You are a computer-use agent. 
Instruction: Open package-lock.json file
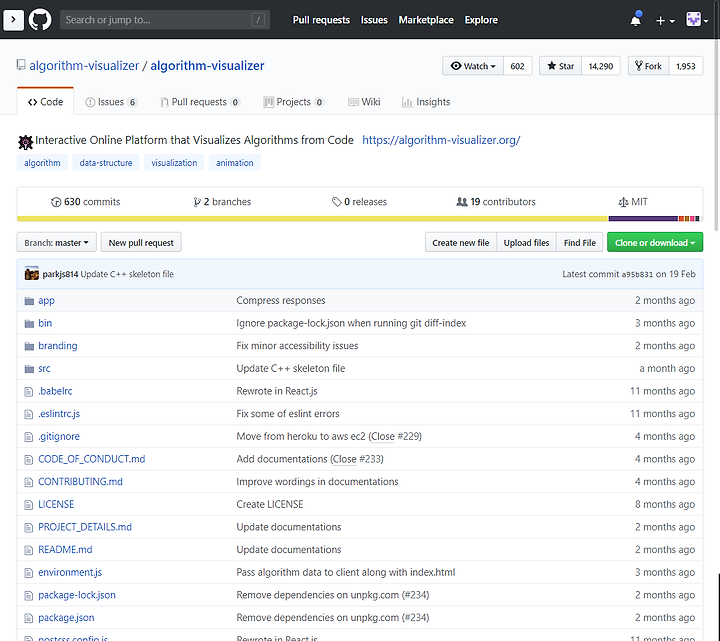coord(77,595)
